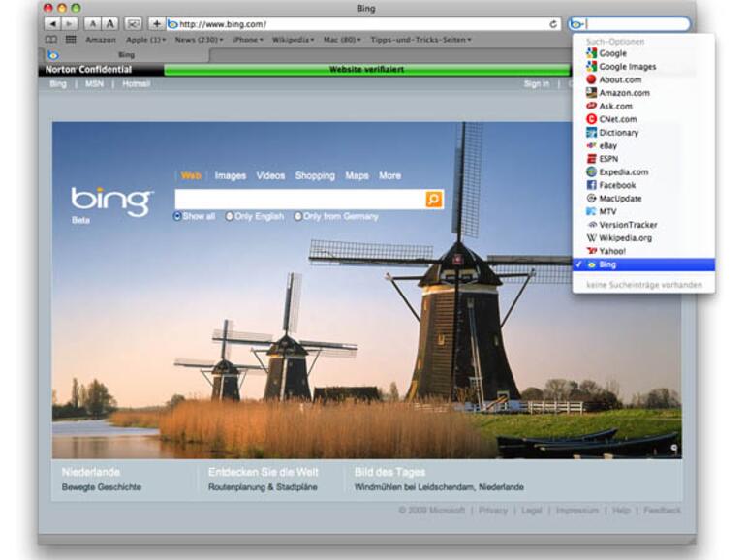Show Top Sites grid icon

(71, 40)
